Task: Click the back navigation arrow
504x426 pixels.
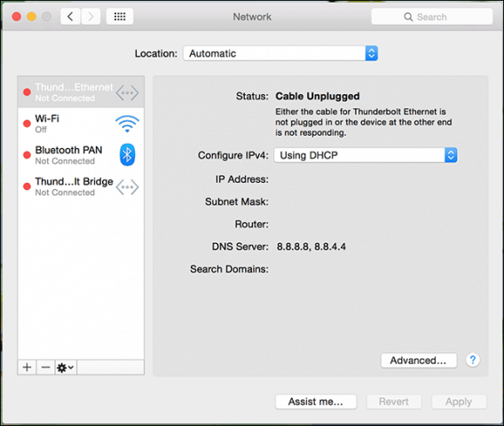Action: point(70,16)
